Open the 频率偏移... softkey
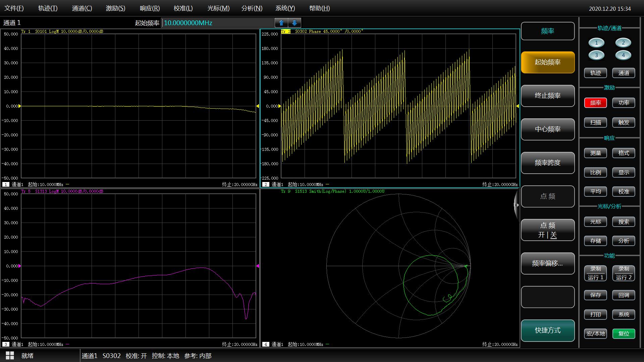The width and height of the screenshot is (644, 362). [x=548, y=263]
